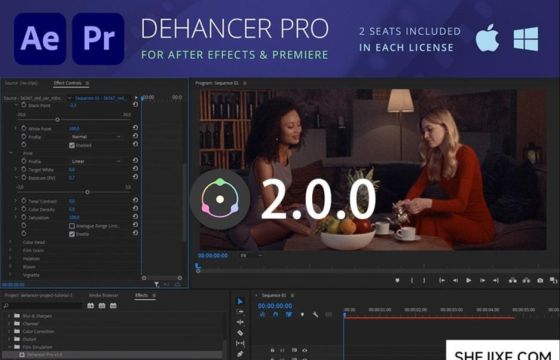Screen dimensions: 560x360
Task: Select the Razor tool
Action: point(240,333)
